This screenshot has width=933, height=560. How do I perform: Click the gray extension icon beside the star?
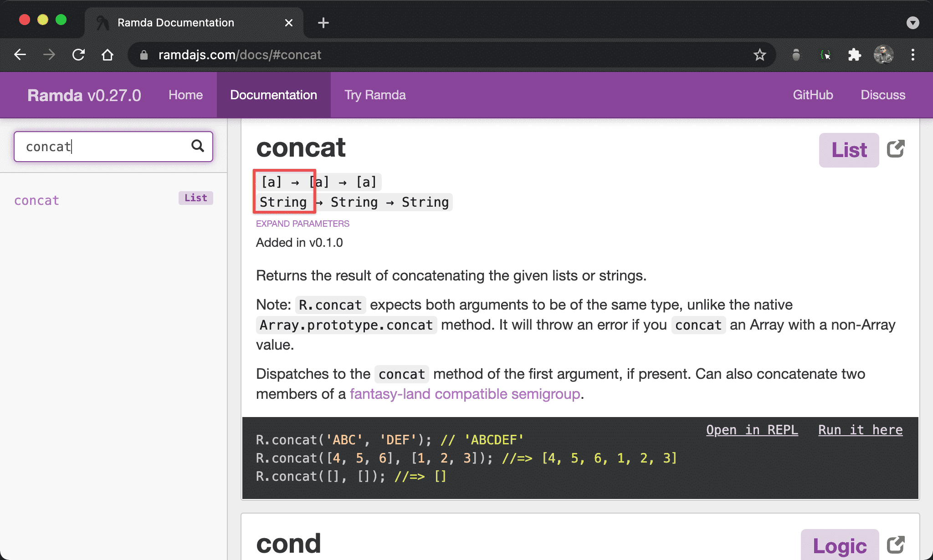(796, 55)
